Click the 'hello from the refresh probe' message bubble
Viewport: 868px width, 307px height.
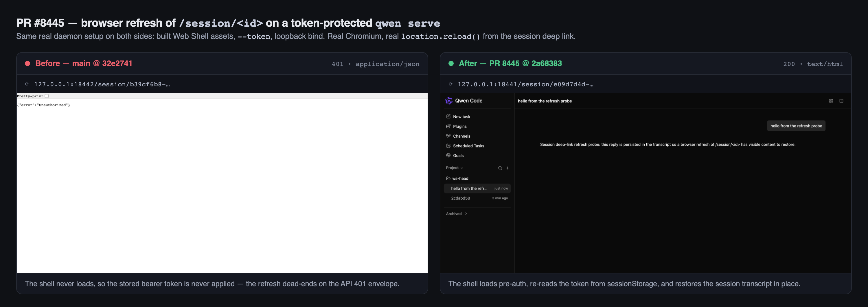(796, 126)
